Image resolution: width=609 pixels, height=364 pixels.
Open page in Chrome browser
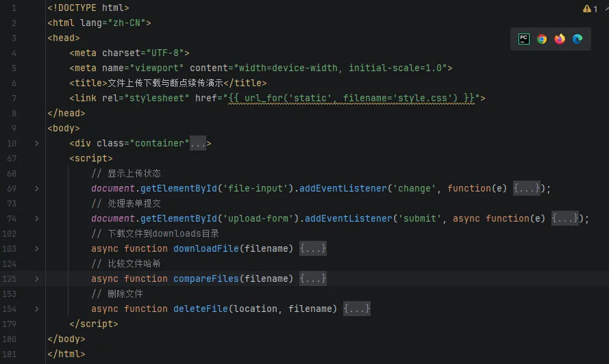coord(542,39)
